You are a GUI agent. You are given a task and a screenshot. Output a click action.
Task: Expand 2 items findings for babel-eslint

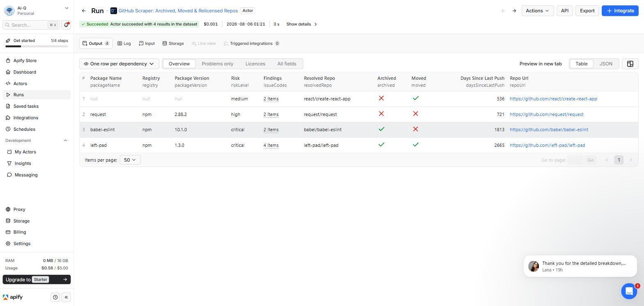271,130
